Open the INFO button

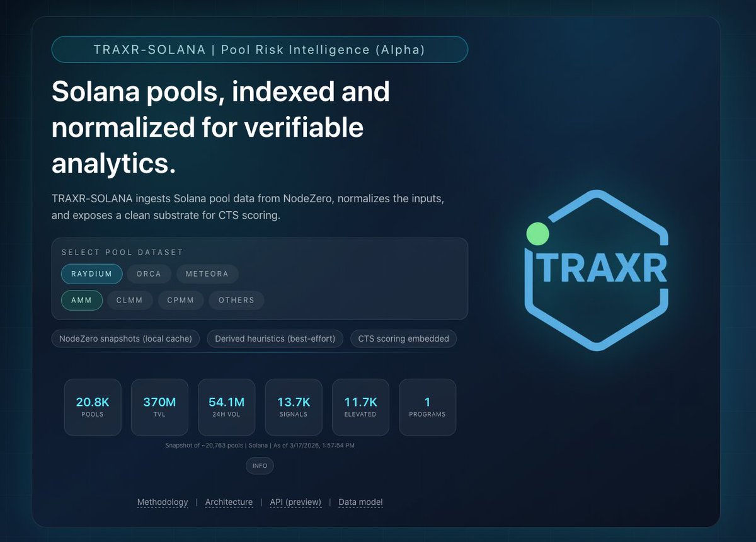click(x=260, y=466)
